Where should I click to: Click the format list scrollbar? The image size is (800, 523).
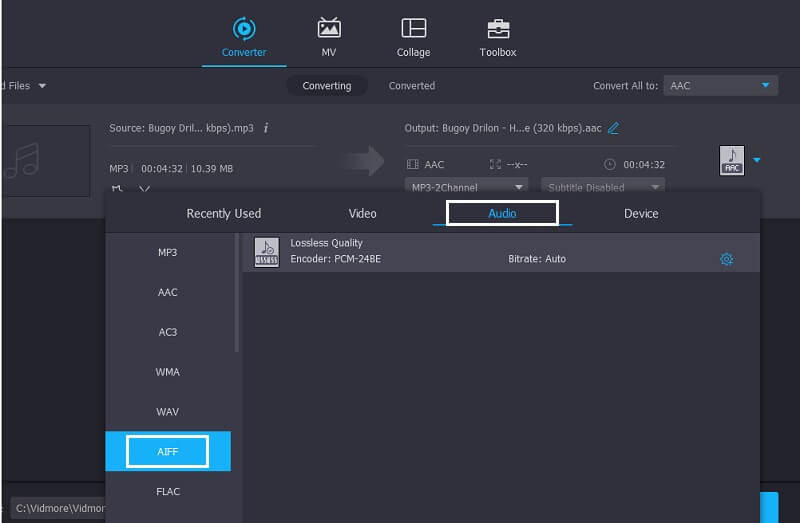[x=237, y=292]
